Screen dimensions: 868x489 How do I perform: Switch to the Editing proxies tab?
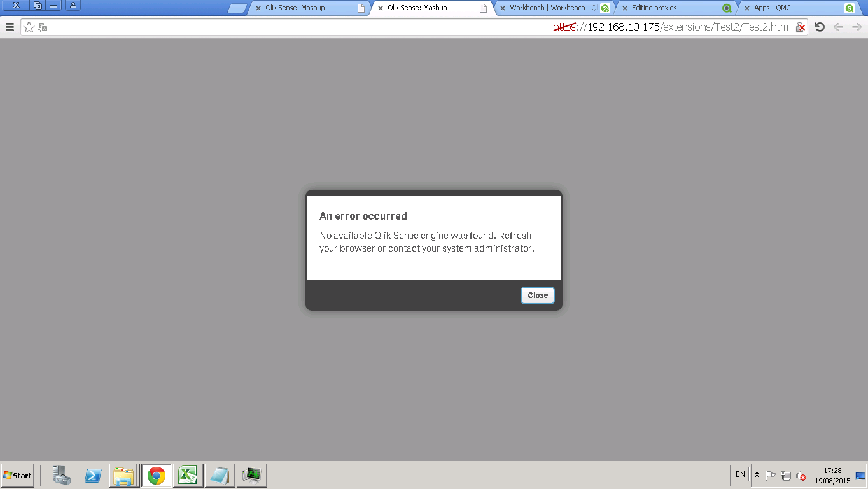pyautogui.click(x=676, y=8)
